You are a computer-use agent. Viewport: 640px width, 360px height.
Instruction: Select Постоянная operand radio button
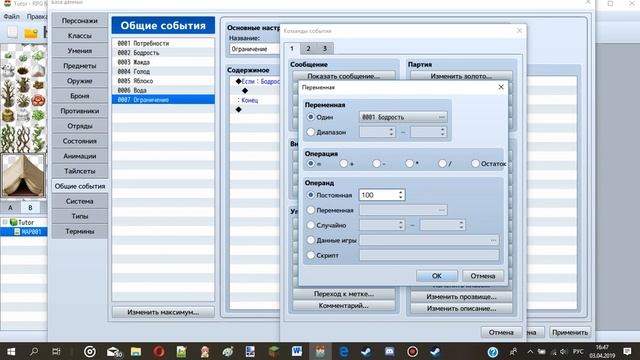click(x=311, y=195)
